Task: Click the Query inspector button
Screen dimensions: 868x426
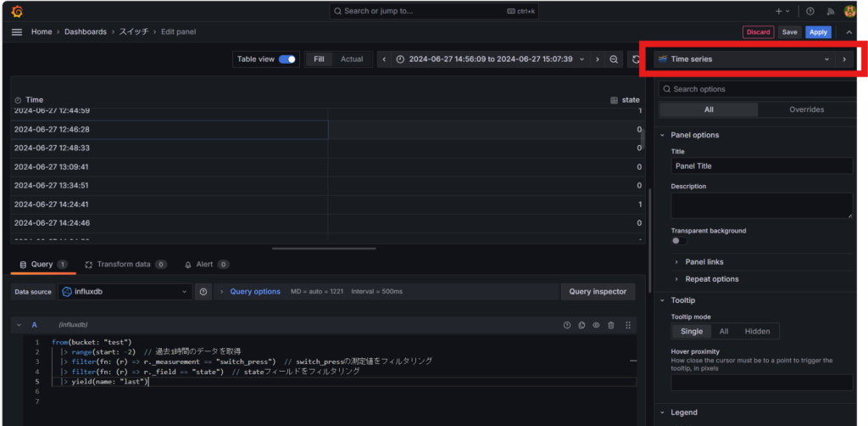Action: [x=598, y=291]
